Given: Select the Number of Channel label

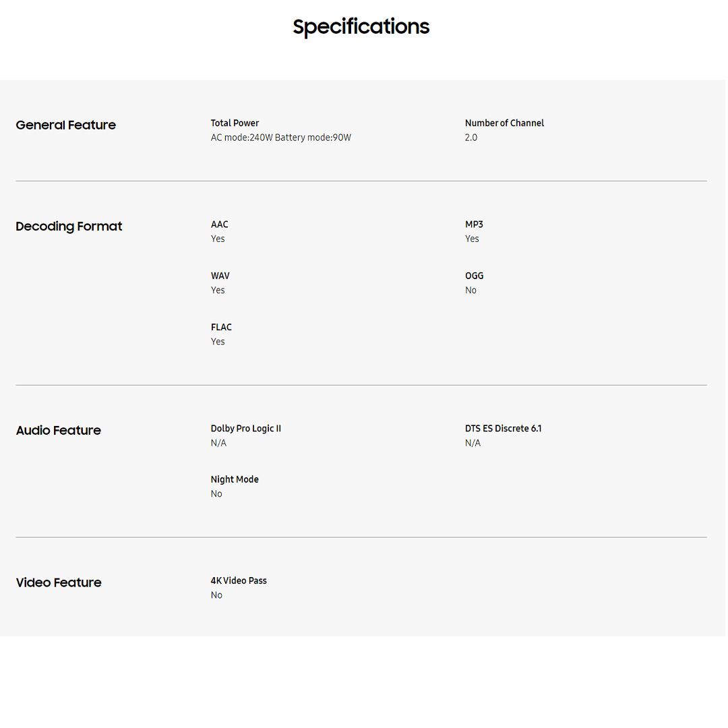Looking at the screenshot, I should 504,123.
